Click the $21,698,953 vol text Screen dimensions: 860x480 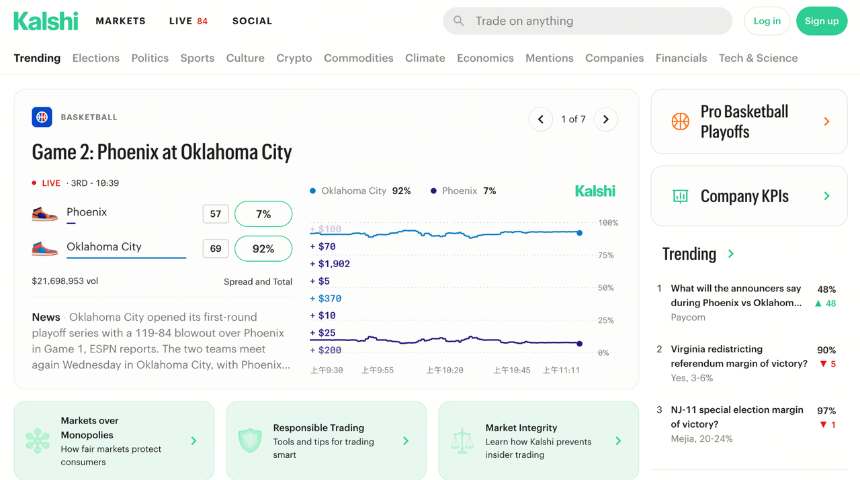(x=65, y=281)
